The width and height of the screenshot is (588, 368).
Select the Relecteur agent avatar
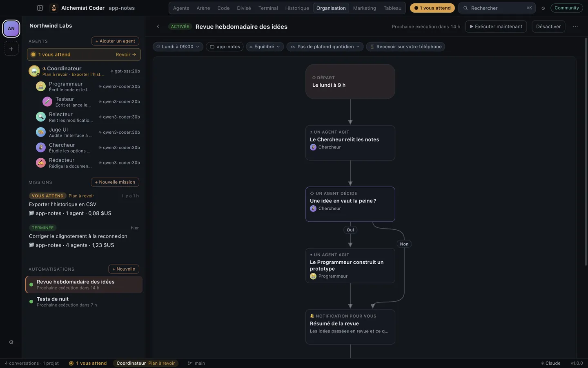pos(41,117)
